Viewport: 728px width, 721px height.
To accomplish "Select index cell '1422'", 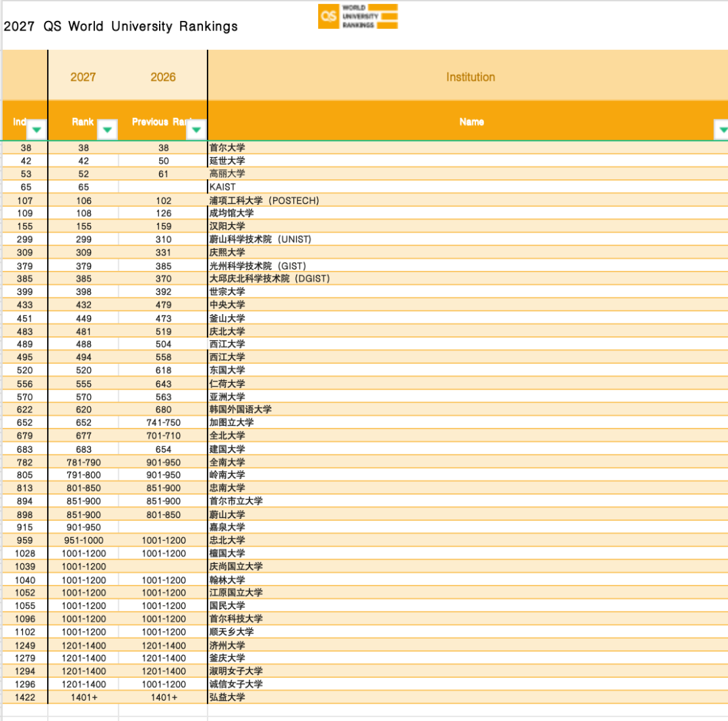I will tap(25, 697).
